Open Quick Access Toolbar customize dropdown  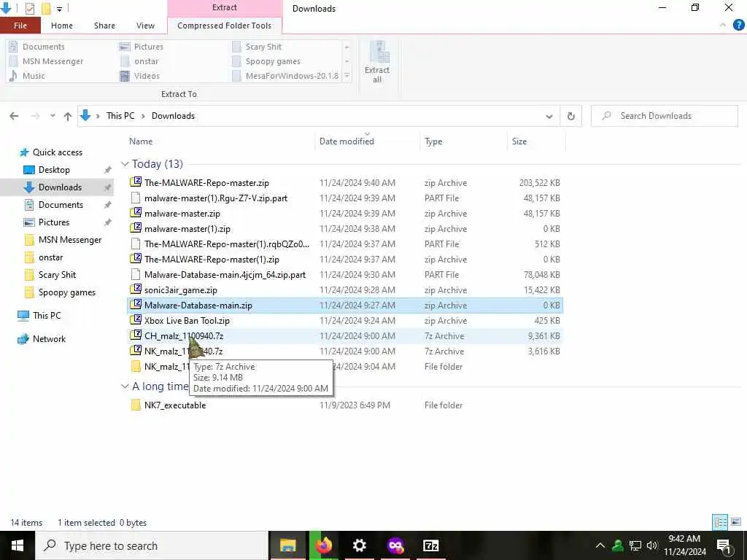60,9
